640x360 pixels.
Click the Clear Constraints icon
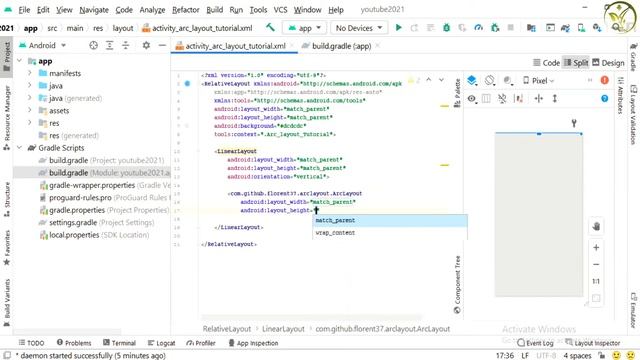[x=502, y=98]
